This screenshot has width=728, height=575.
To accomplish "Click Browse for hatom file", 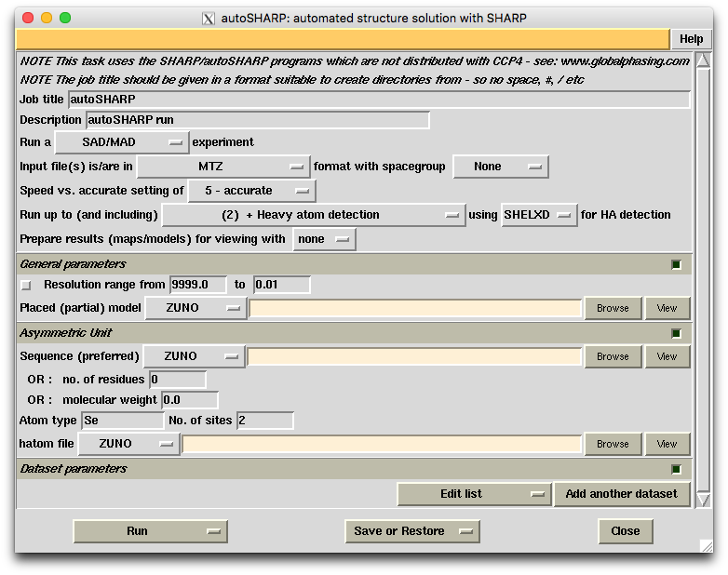I will [613, 444].
